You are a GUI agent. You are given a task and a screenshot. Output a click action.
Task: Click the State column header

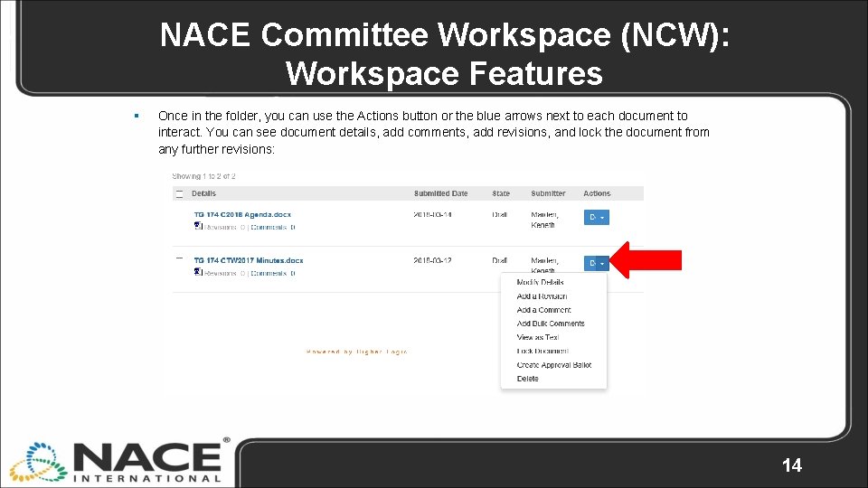pos(501,193)
